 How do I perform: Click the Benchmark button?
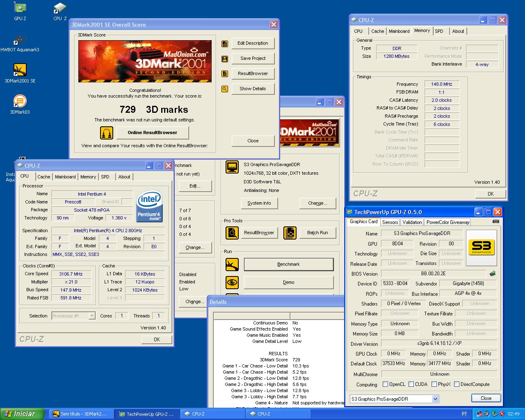pos(289,265)
